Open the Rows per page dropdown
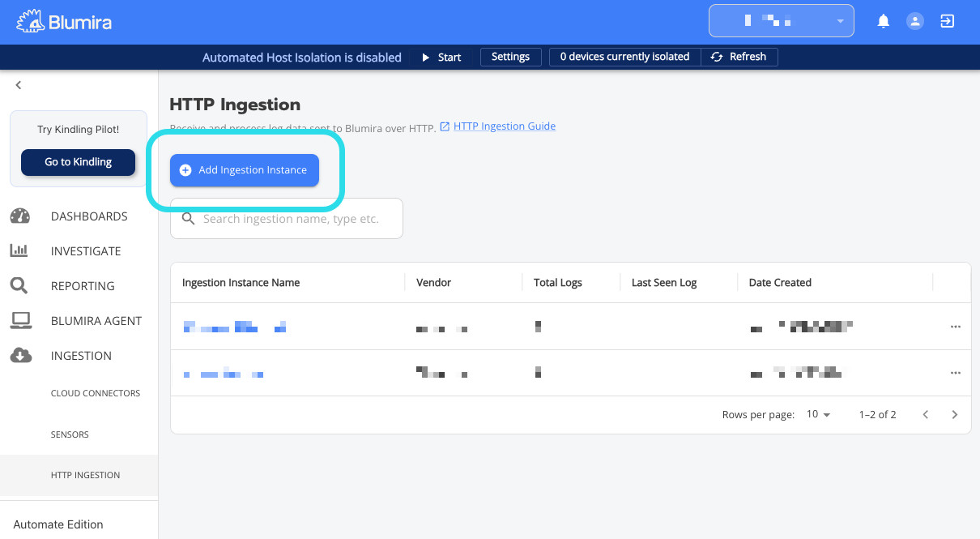Screen dimensions: 980x539 tap(819, 414)
